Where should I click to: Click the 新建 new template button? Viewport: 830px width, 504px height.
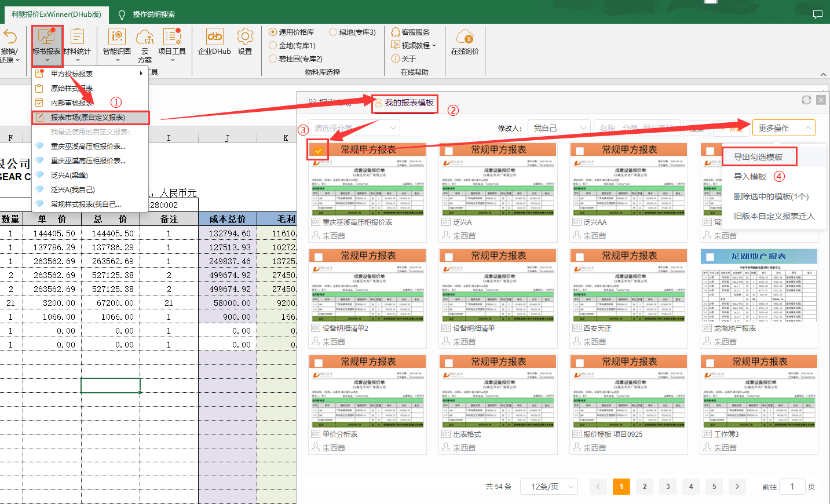click(732, 128)
